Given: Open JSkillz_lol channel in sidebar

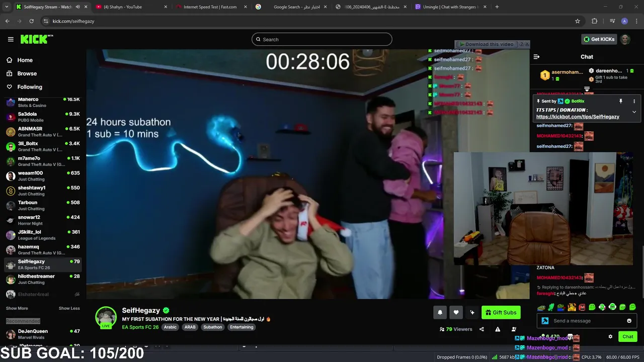Looking at the screenshot, I should (43, 235).
